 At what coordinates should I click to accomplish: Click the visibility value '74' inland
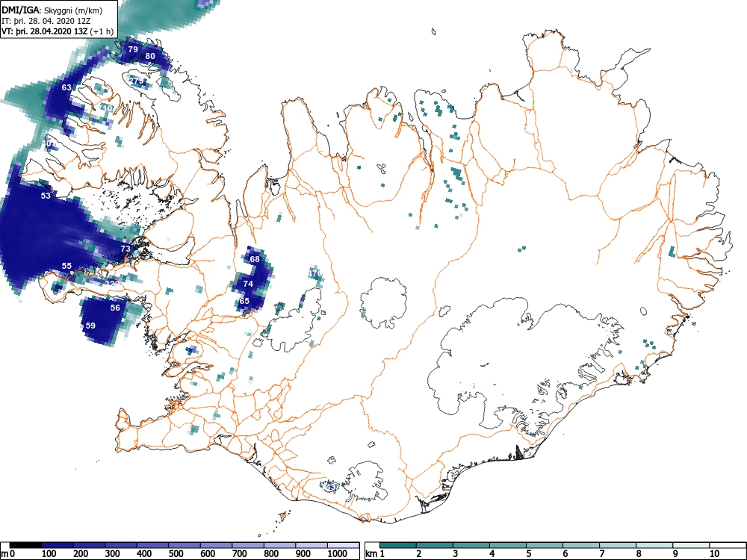pos(248,284)
